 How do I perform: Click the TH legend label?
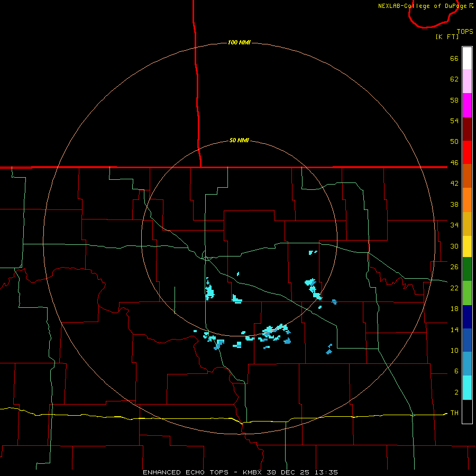pyautogui.click(x=454, y=413)
